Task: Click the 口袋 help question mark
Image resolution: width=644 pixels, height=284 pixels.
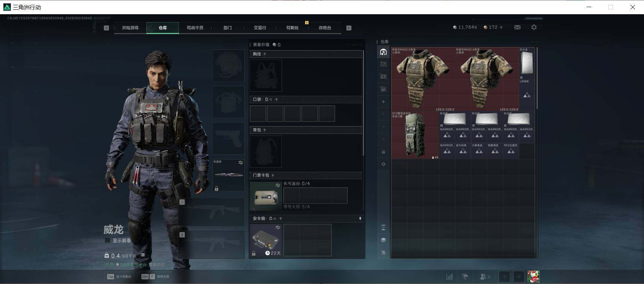Action: click(x=277, y=100)
